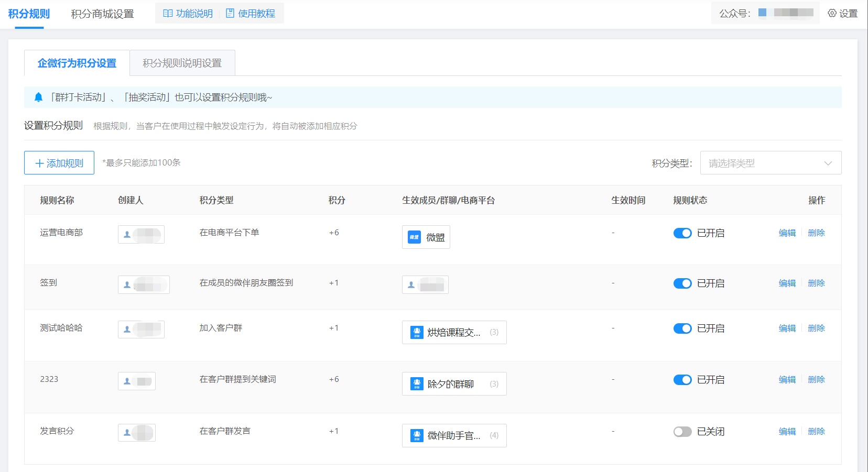Image resolution: width=868 pixels, height=472 pixels.
Task: Open the 使用教程 link
Action: point(251,13)
